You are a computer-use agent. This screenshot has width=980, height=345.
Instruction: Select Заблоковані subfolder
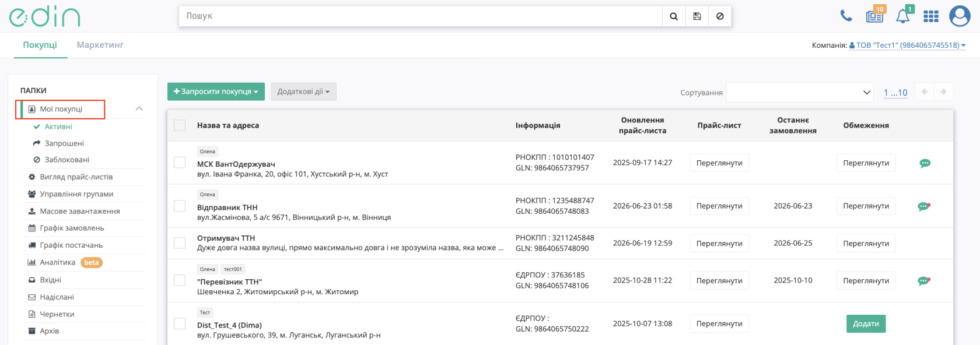pos(66,160)
